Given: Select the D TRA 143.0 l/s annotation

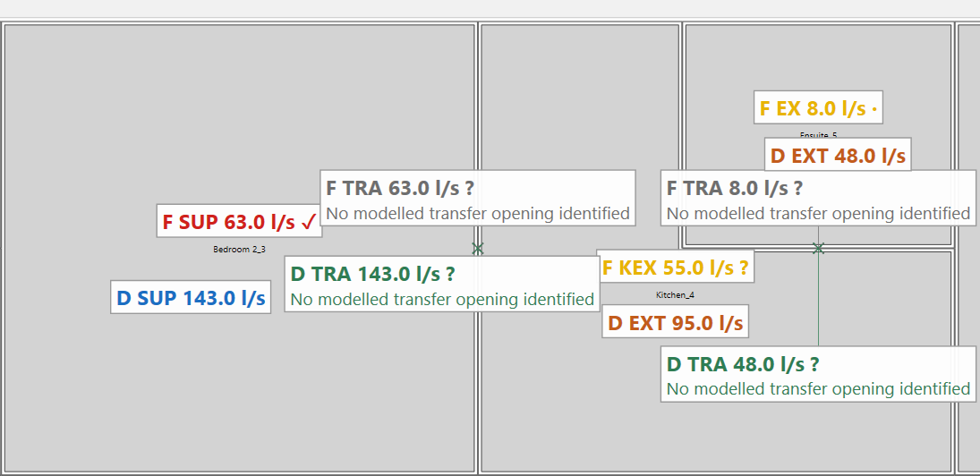Looking at the screenshot, I should 442,284.
